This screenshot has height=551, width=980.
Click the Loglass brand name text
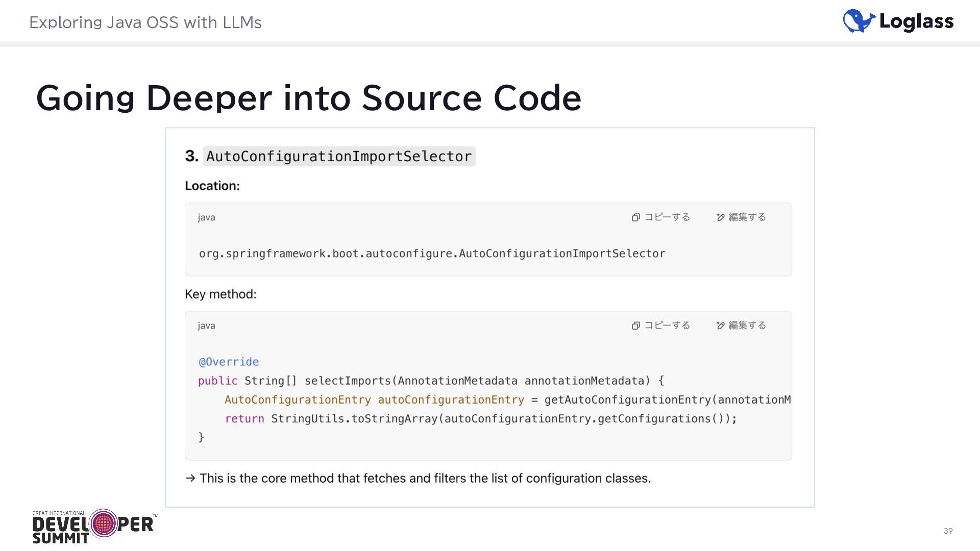pyautogui.click(x=916, y=21)
